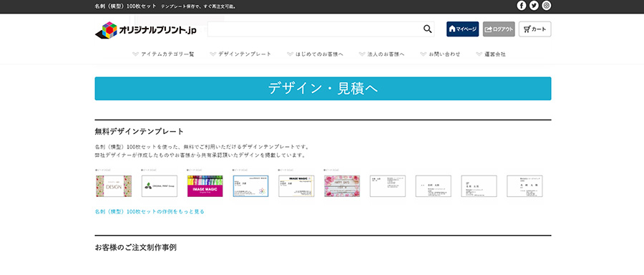Viewport: 644px width, 275px height.
Task: Select the floral DESIGN card template
Action: coord(114,186)
